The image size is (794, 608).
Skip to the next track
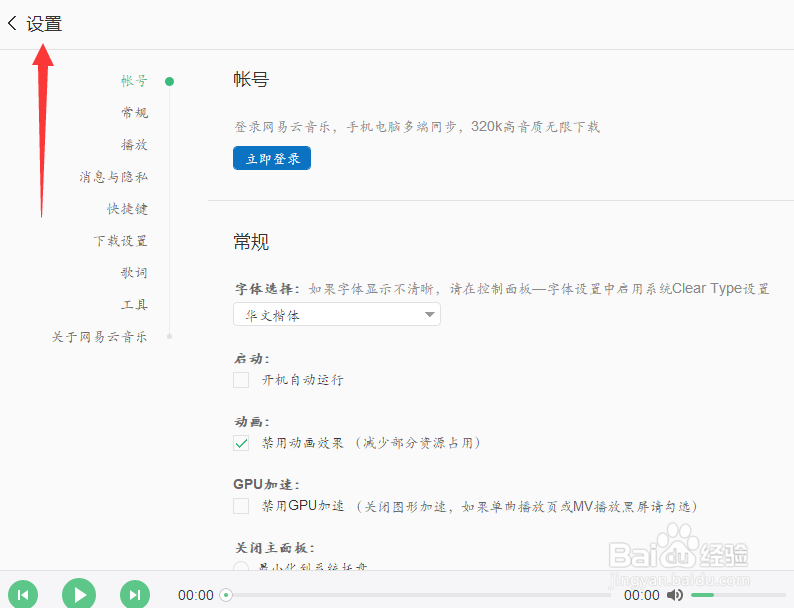point(135,594)
